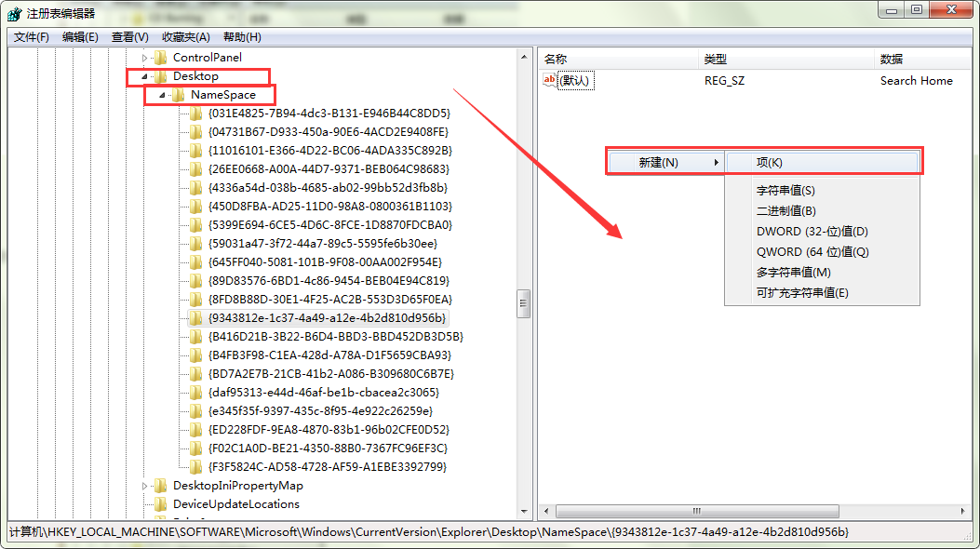Click the DeviceUpdateLocations folder icon

click(x=160, y=504)
